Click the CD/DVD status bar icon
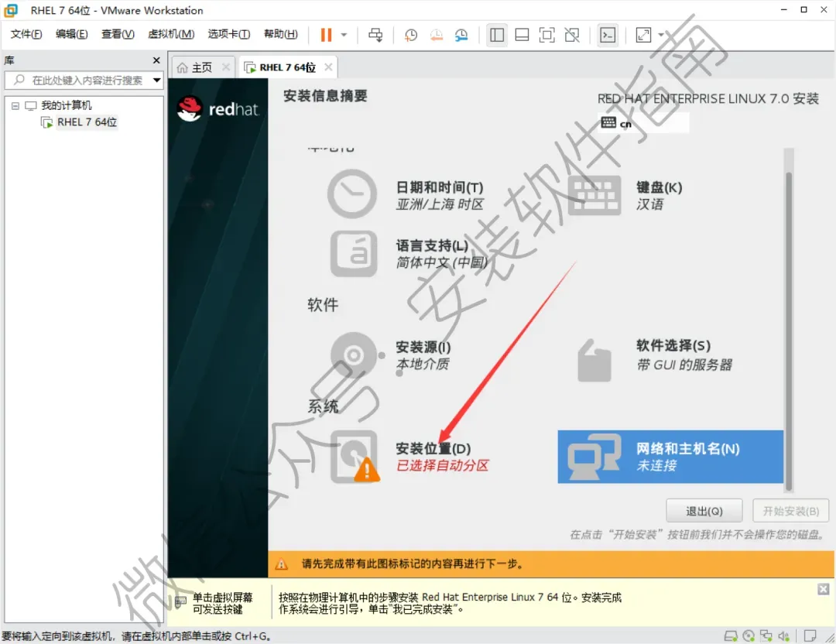The height and width of the screenshot is (644, 836). (749, 636)
